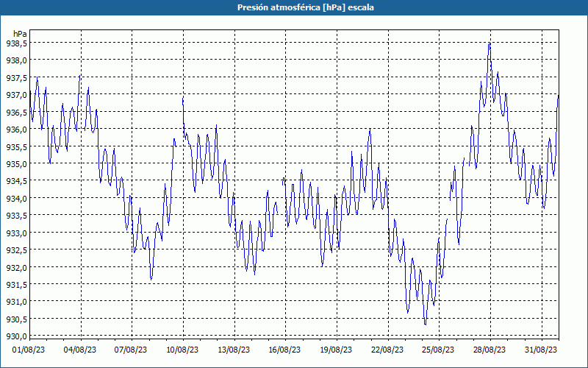
Task: Click the 19/08/23 date label
Action: coord(336,350)
